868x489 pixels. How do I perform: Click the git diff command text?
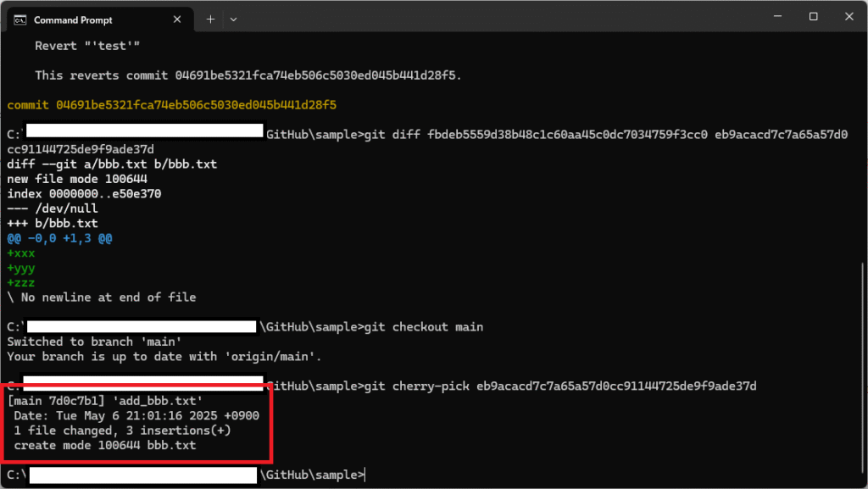point(605,135)
